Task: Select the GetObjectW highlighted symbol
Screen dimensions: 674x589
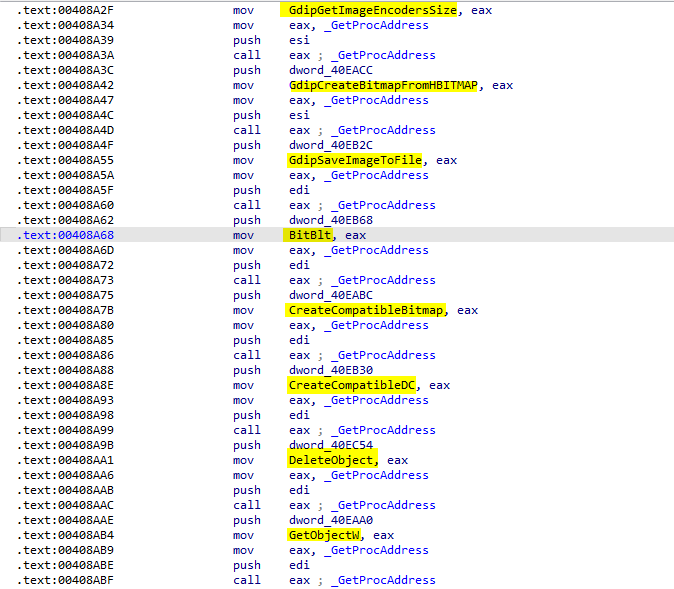Action: (325, 535)
